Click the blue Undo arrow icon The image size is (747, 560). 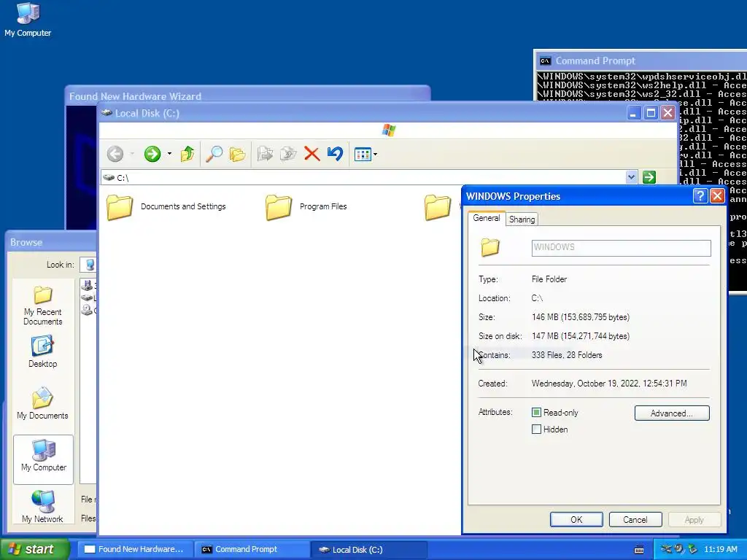pyautogui.click(x=336, y=154)
